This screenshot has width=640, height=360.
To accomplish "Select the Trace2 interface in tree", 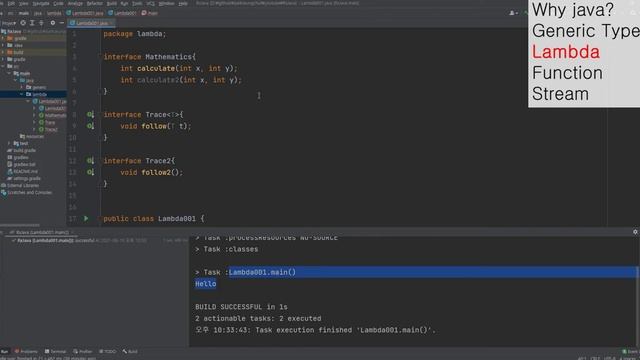I will [48, 129].
